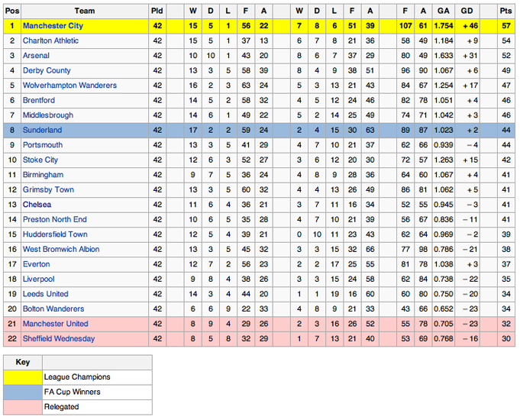This screenshot has width=520, height=420.
Task: Click the Pts column header
Action: (x=505, y=11)
